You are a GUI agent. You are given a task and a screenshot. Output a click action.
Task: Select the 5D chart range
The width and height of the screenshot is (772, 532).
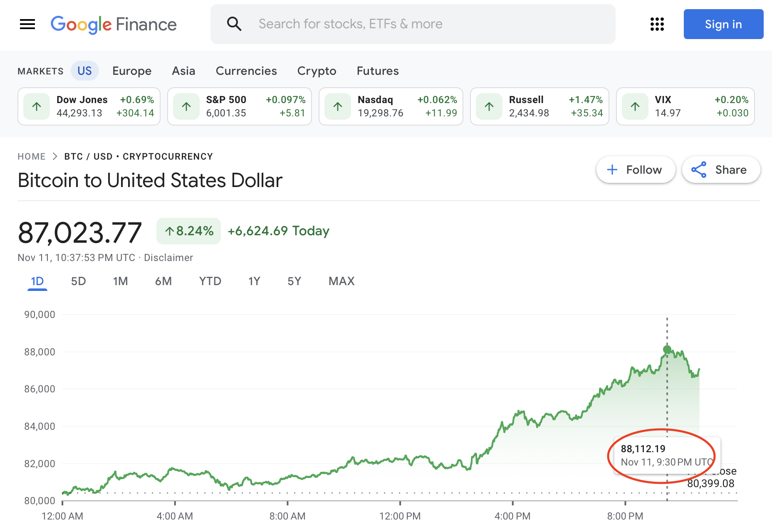click(x=78, y=281)
